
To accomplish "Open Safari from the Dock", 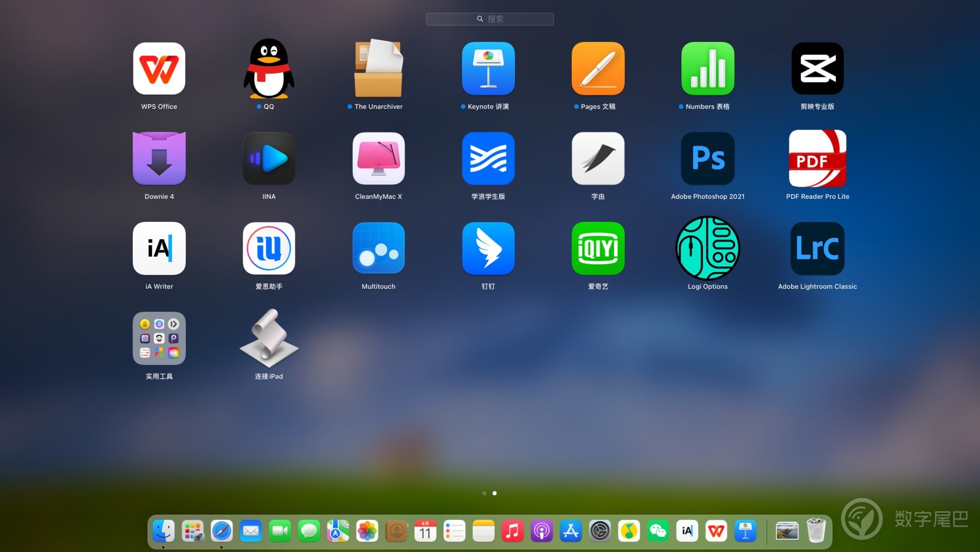I will tap(222, 531).
